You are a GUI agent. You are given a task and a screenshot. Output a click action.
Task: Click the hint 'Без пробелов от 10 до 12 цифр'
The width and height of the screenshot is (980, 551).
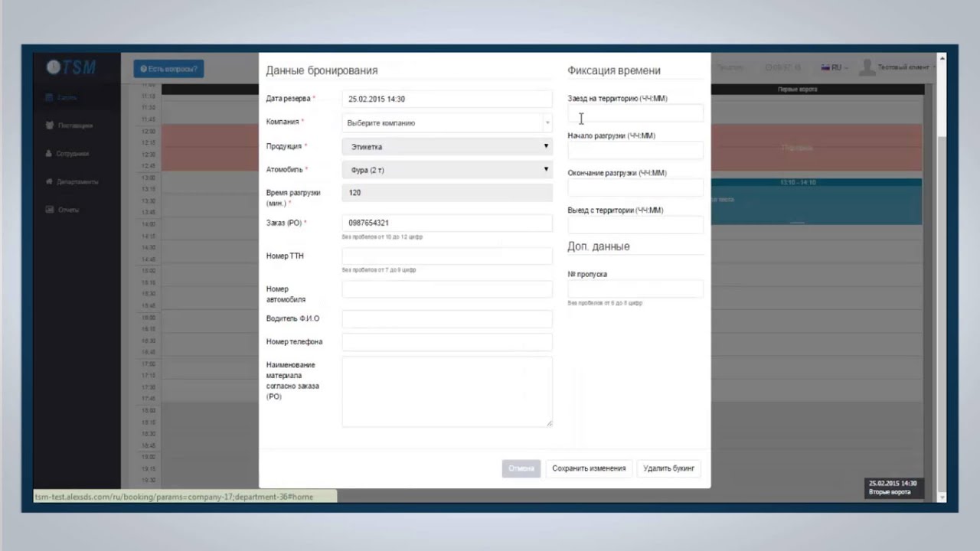[382, 237]
